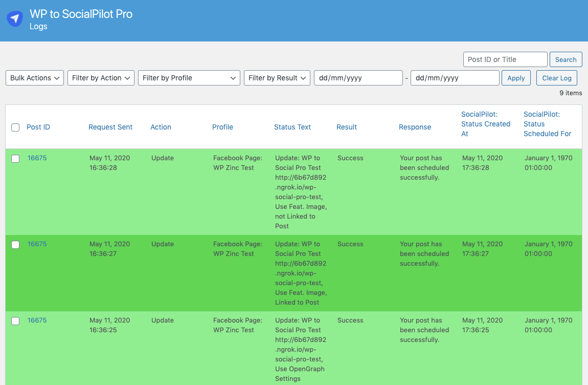
Task: Sort by SocialPilot: Status Scheduled For
Action: click(x=547, y=124)
